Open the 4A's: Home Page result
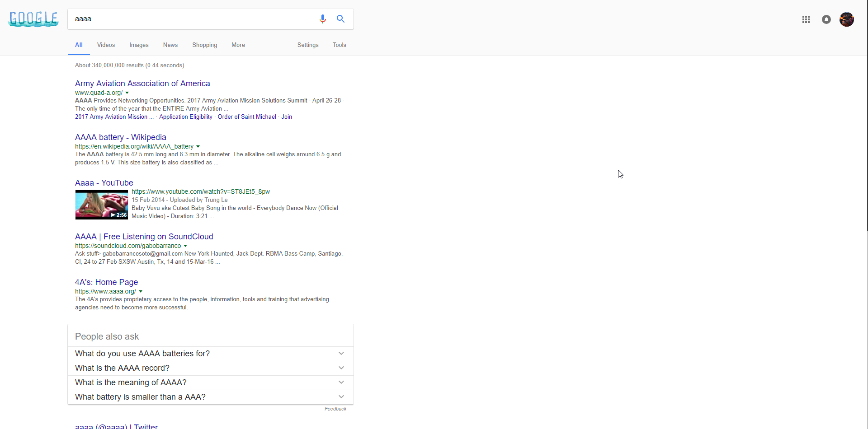868x429 pixels. pos(107,282)
